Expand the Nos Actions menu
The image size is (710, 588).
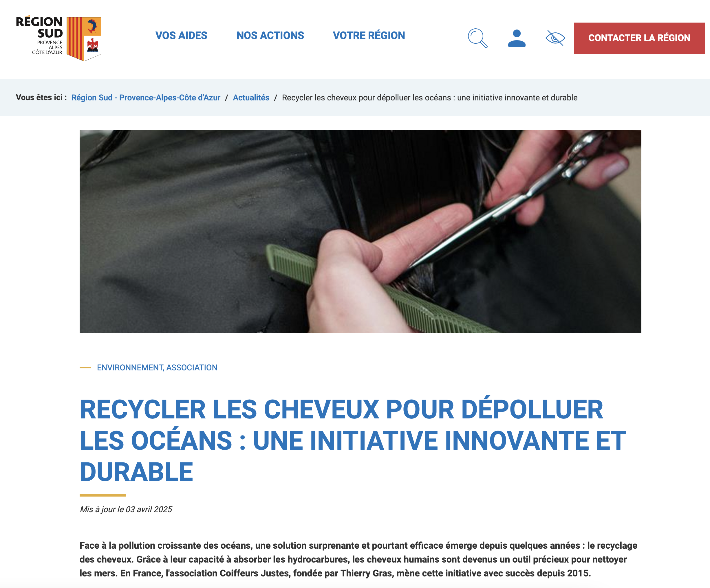pyautogui.click(x=270, y=36)
